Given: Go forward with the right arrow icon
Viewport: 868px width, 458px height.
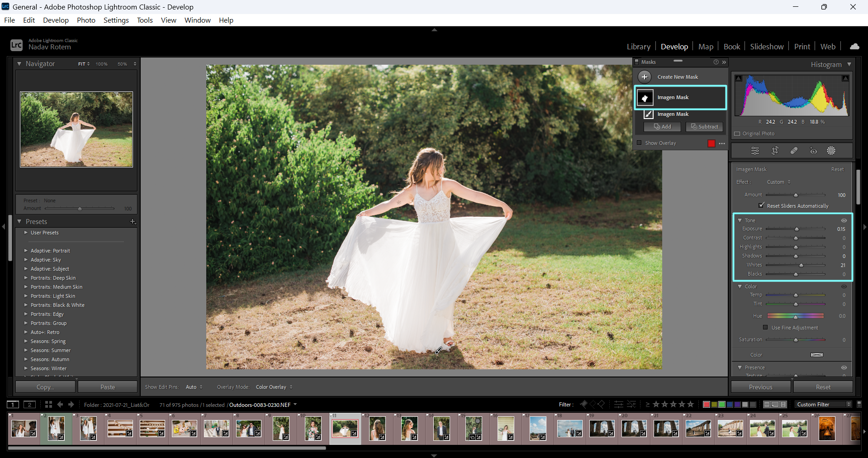Looking at the screenshot, I should (71, 405).
